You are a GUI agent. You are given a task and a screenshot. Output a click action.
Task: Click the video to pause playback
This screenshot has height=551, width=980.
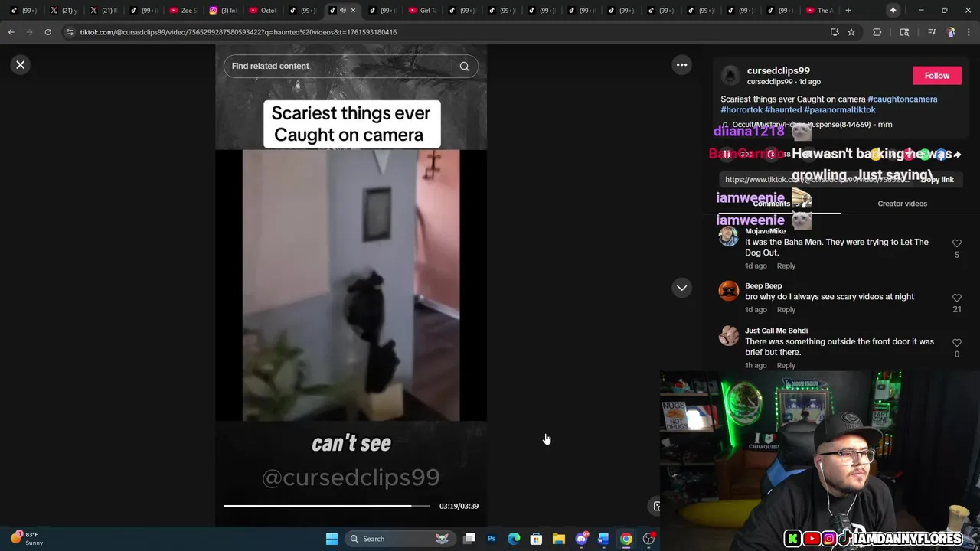point(351,285)
